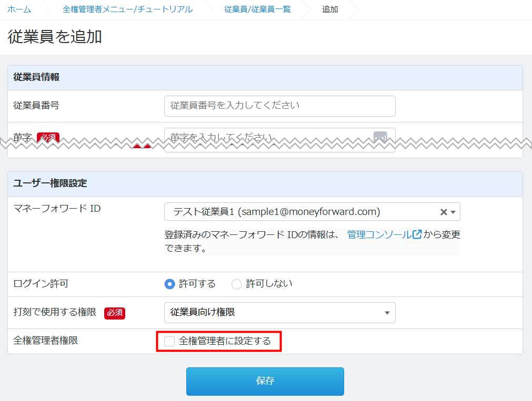This screenshot has height=401, width=532.
Task: Clear the selected マネーフォワード ID with the x icon
Action: [x=443, y=212]
